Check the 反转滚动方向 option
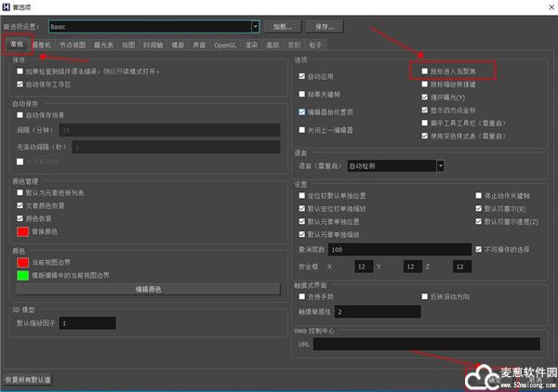This screenshot has height=392, width=558. pos(424,295)
